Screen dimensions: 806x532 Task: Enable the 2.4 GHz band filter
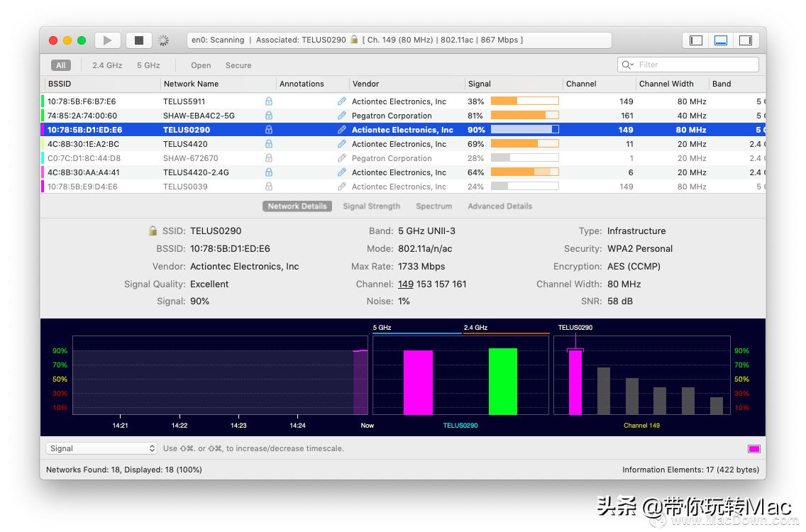[107, 65]
